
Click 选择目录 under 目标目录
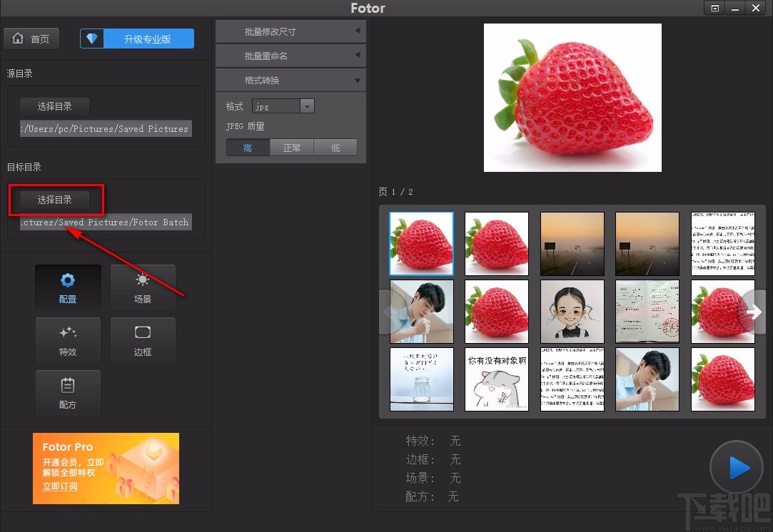(x=55, y=200)
